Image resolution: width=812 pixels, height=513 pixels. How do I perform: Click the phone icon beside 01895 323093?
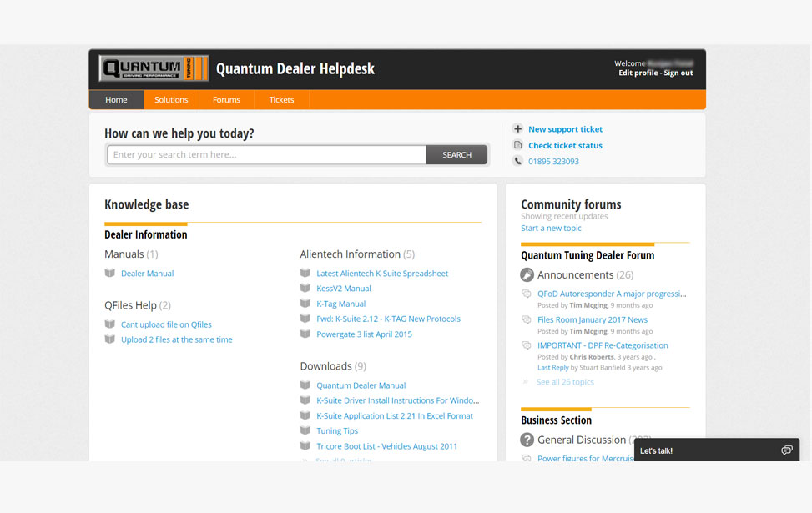[x=517, y=161]
